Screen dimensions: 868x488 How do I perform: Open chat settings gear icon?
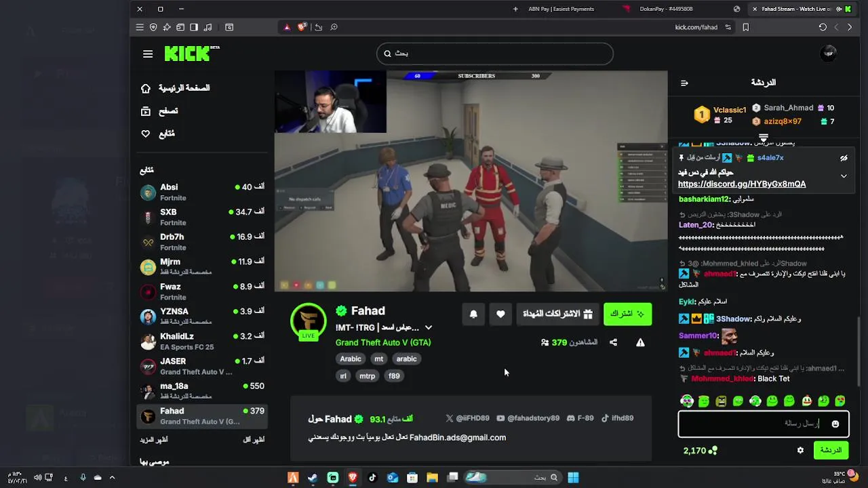click(x=800, y=450)
